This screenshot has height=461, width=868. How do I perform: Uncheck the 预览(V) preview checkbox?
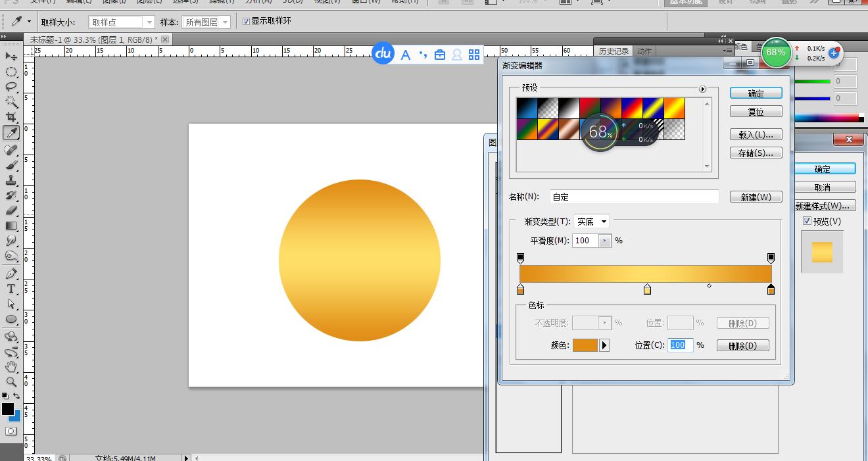click(808, 221)
